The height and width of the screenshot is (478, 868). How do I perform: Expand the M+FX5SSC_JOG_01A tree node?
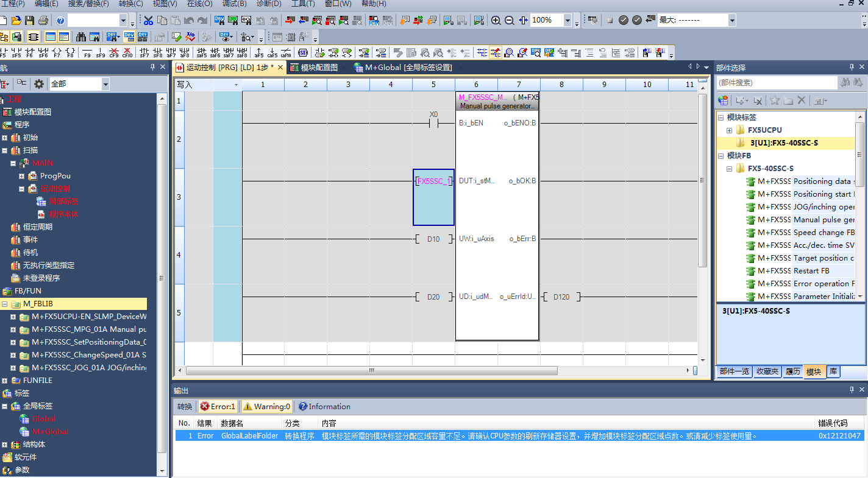(13, 368)
